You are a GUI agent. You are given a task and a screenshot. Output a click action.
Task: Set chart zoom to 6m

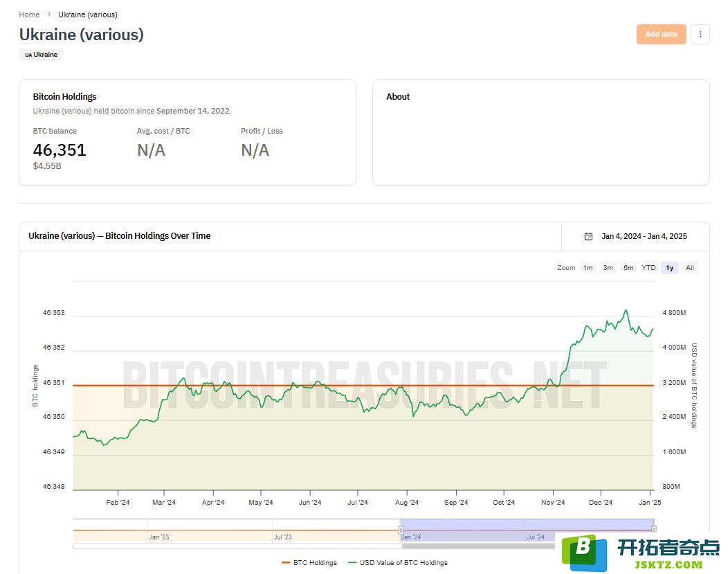click(x=628, y=268)
